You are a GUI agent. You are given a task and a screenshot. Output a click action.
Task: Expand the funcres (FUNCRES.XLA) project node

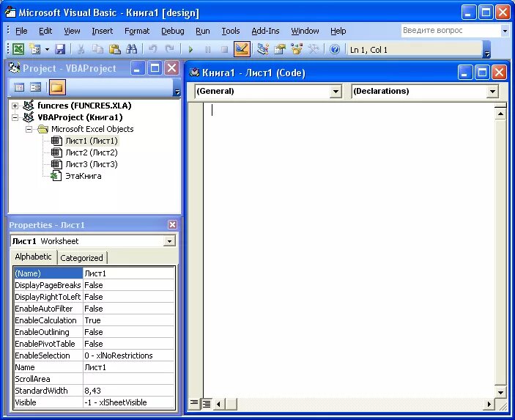15,106
